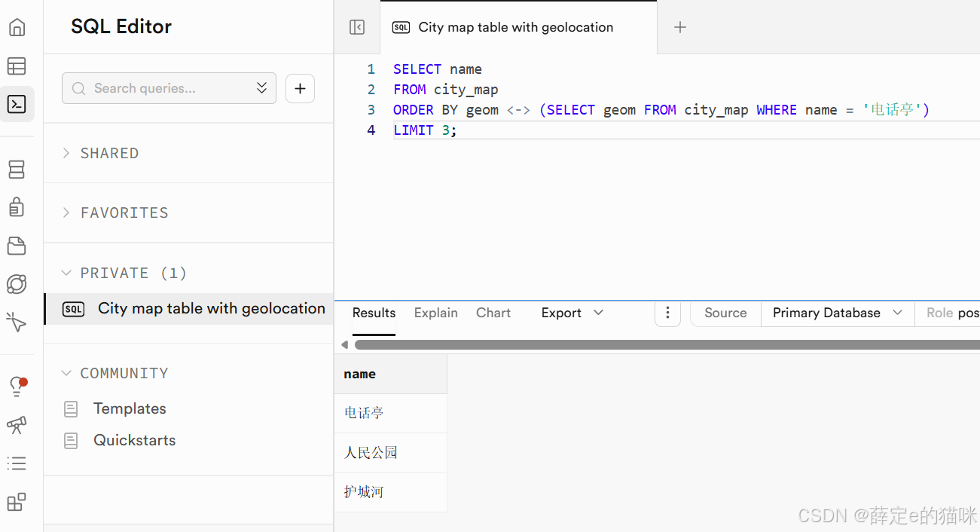Click the results horizontal scrollbar
Image resolution: width=980 pixels, height=532 pixels.
(667, 344)
